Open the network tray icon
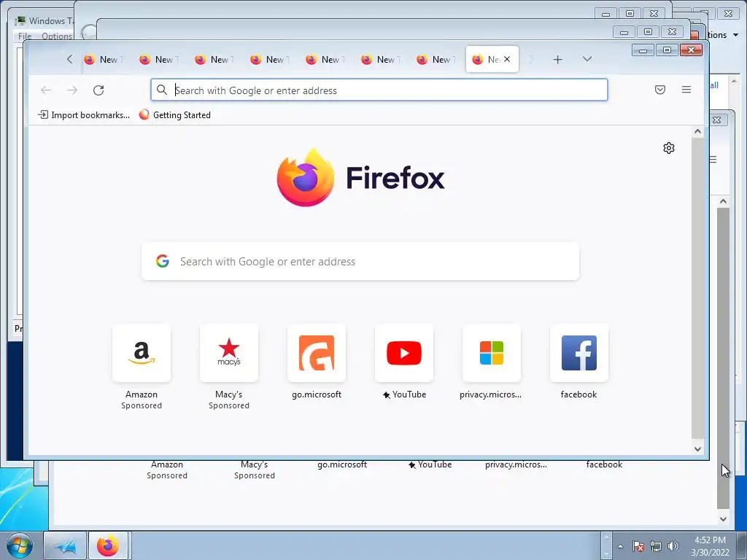This screenshot has height=560, width=747. coord(656,546)
